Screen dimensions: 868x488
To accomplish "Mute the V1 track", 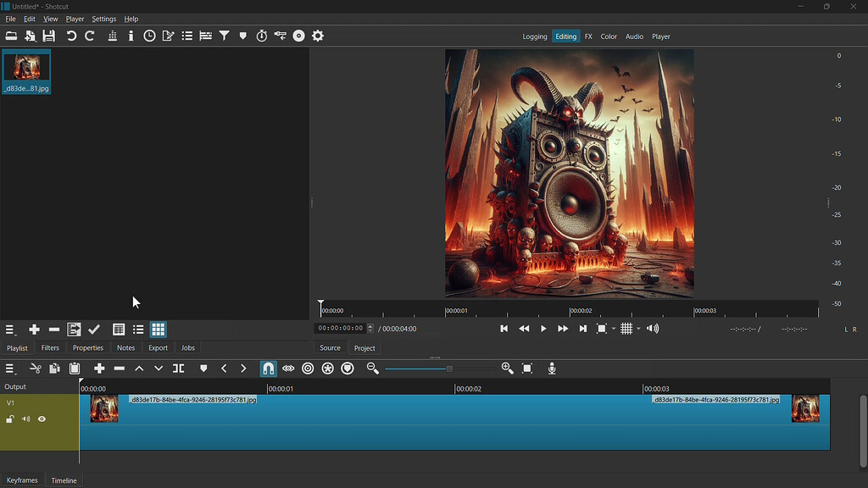I will (26, 419).
